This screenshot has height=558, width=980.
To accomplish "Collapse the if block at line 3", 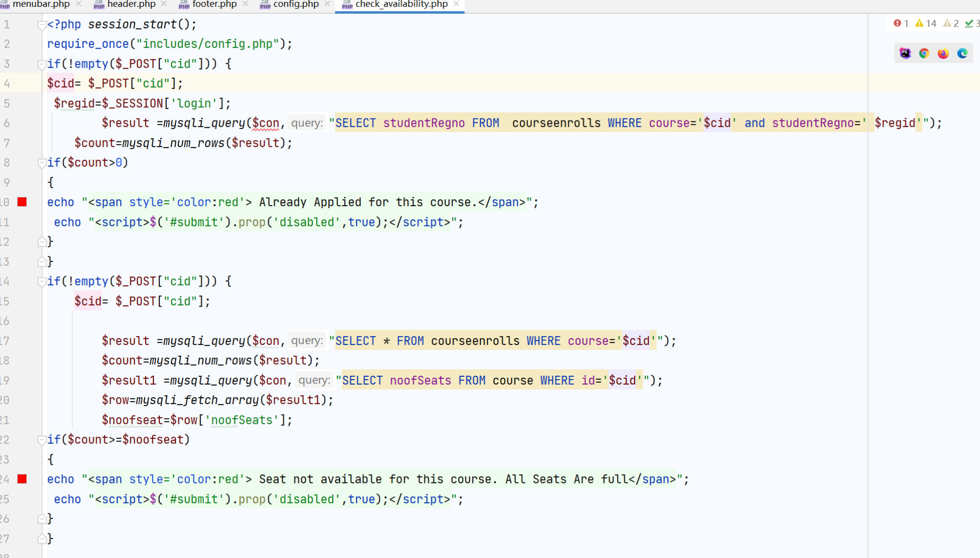I will pyautogui.click(x=42, y=64).
